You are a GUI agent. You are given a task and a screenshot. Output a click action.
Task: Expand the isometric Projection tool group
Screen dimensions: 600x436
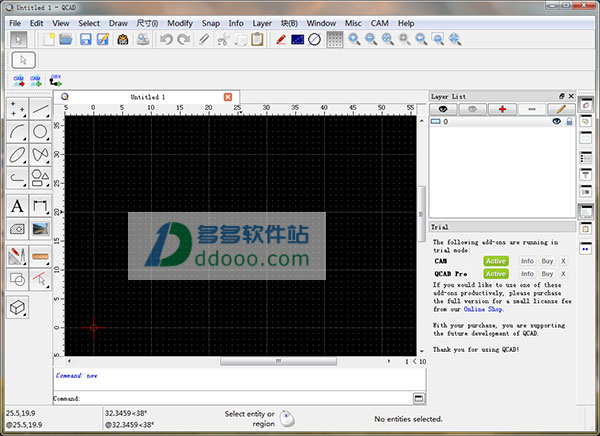(x=17, y=307)
